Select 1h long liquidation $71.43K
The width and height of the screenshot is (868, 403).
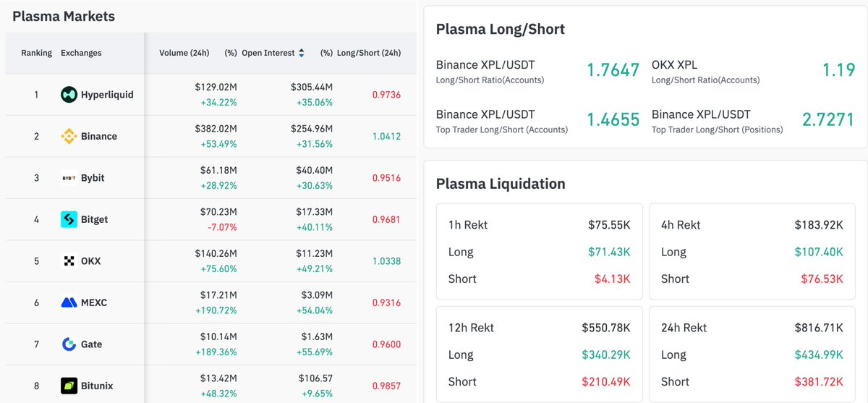609,252
